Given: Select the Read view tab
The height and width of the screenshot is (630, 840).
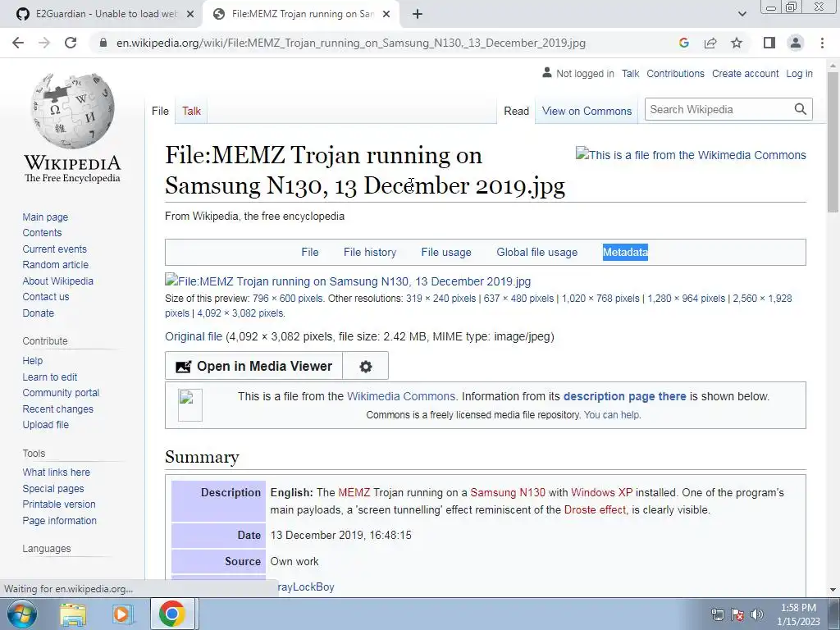Looking at the screenshot, I should coord(517,111).
